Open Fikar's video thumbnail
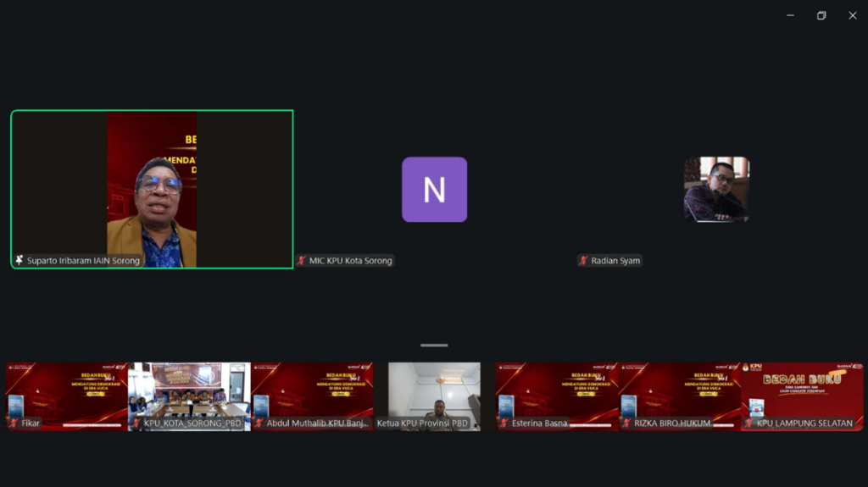Screen dimensions: 868x487 pos(66,396)
